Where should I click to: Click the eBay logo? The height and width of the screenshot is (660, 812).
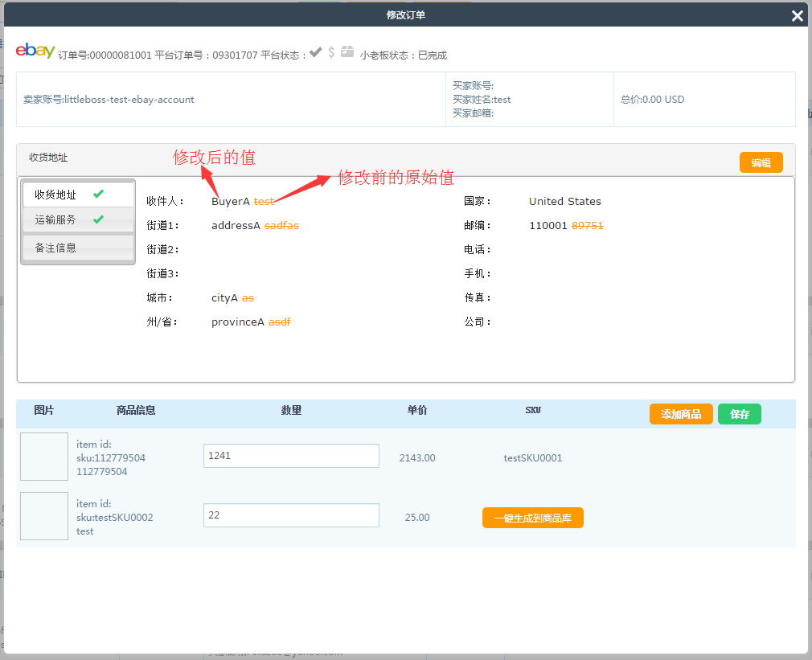[35, 51]
